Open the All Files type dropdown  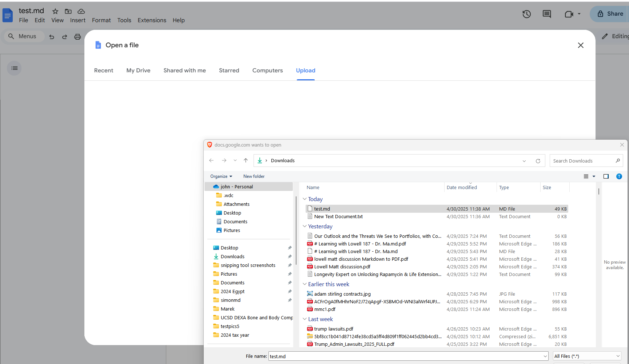click(587, 356)
